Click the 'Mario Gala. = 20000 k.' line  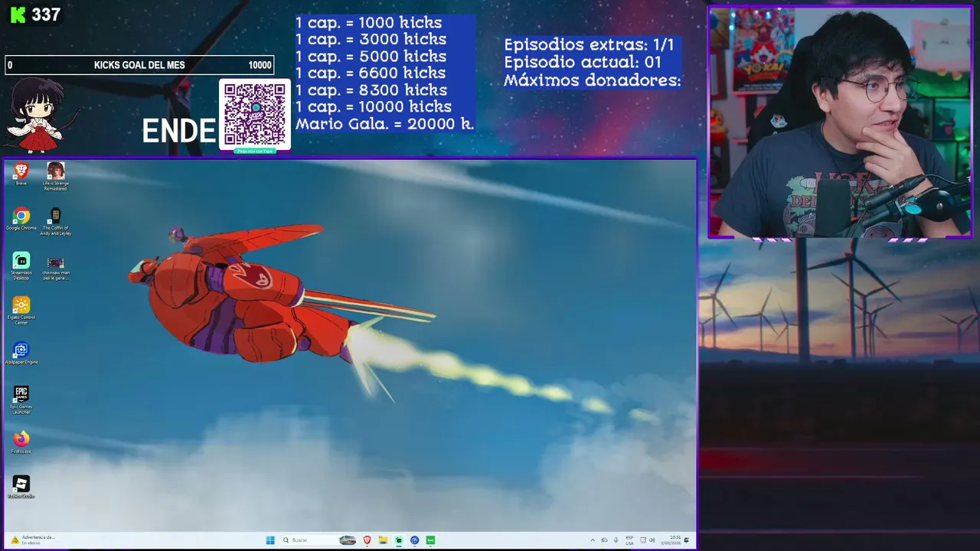pos(384,124)
